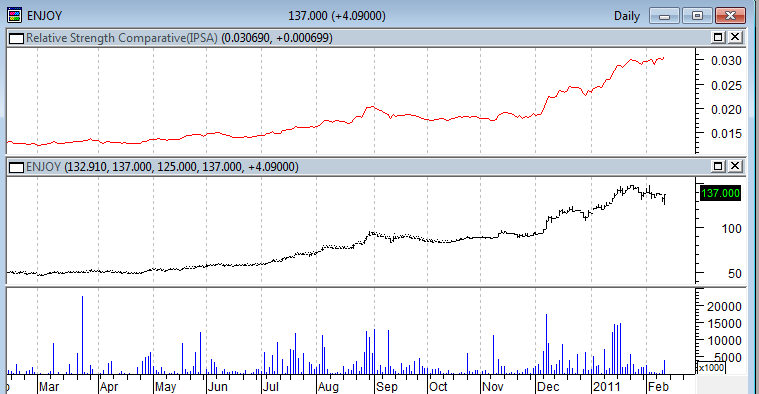
Task: Maximize the ENJOY price pane
Action: (718, 167)
